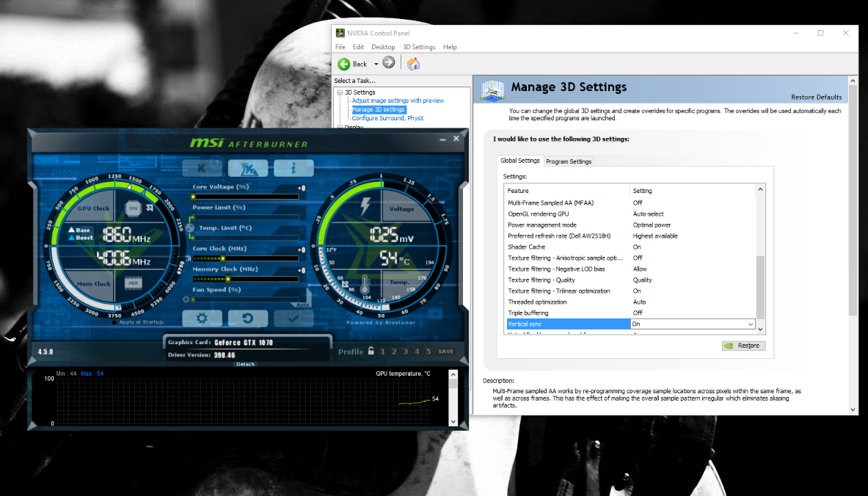Click the link icon between Power and Temp limit

(x=191, y=227)
